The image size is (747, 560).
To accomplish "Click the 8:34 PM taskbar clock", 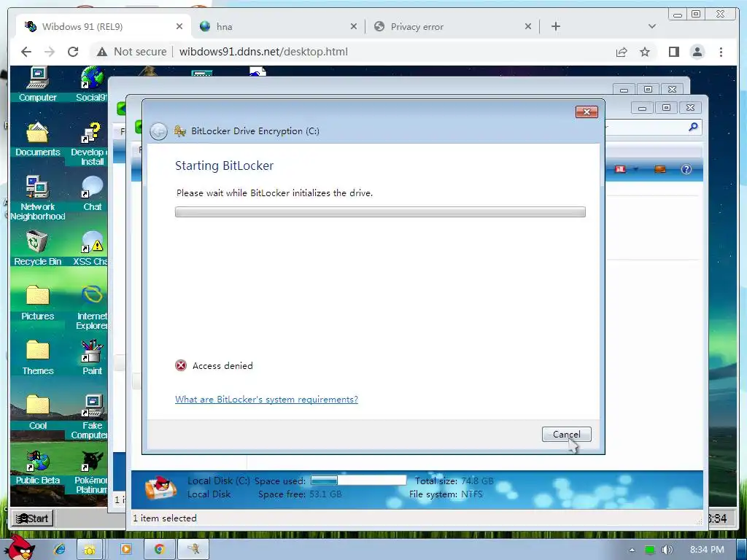I will point(707,550).
